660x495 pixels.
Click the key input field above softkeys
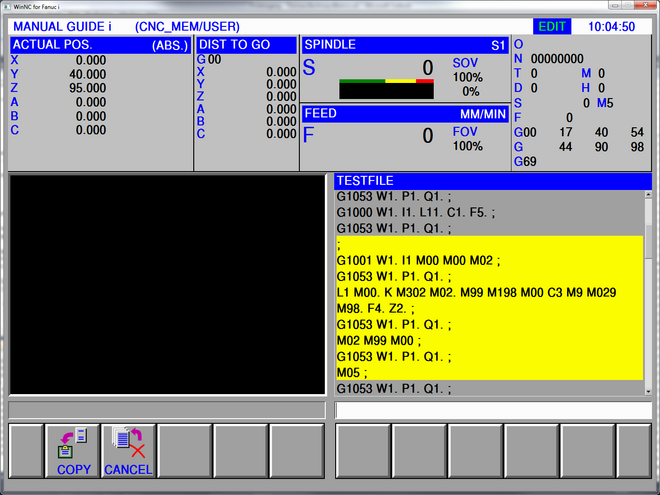pyautogui.click(x=493, y=410)
